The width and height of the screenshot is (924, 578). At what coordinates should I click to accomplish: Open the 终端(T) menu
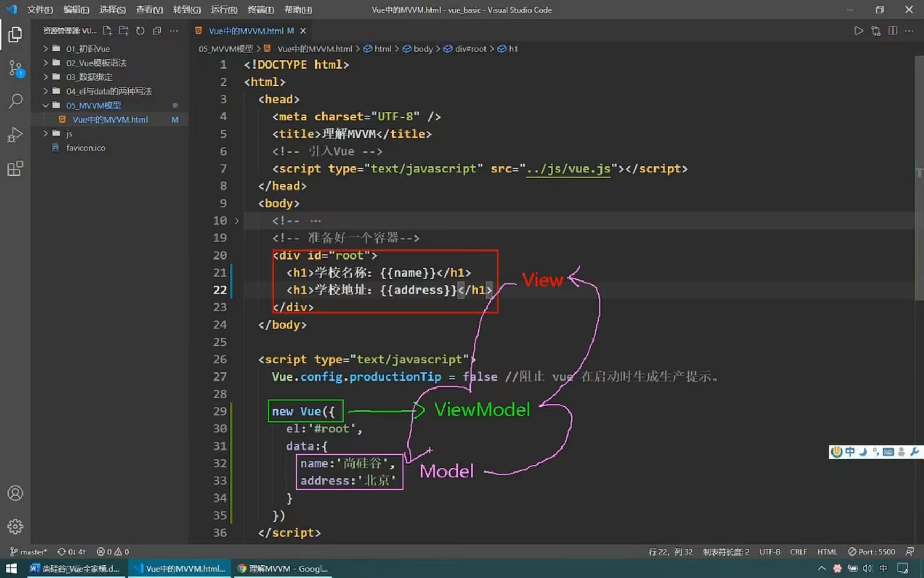coord(261,10)
